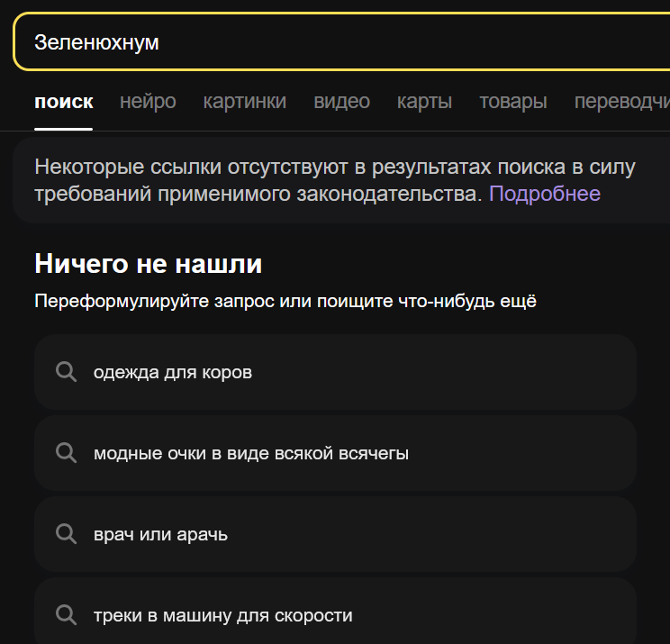Follow the "Подробнее" link in the legal notice

(544, 194)
